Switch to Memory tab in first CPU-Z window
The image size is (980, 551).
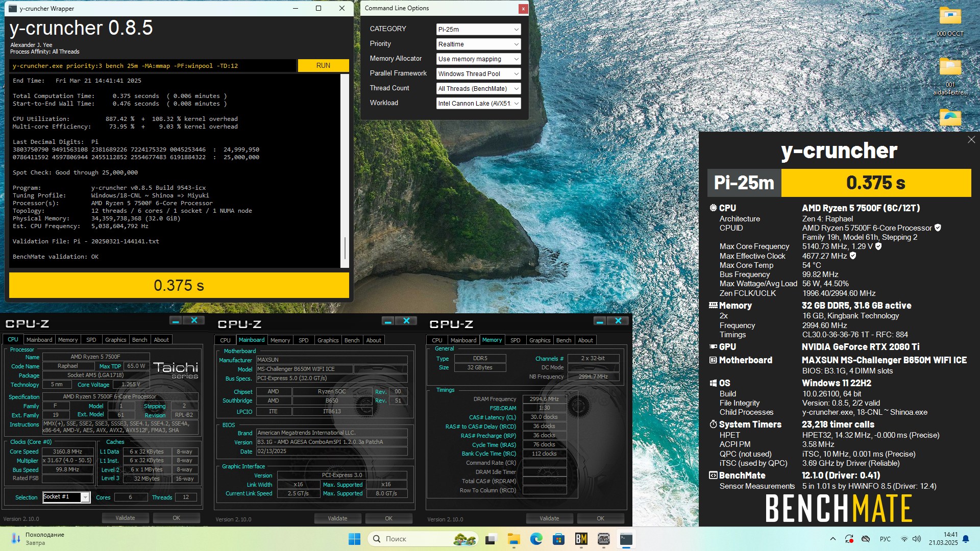click(x=68, y=340)
